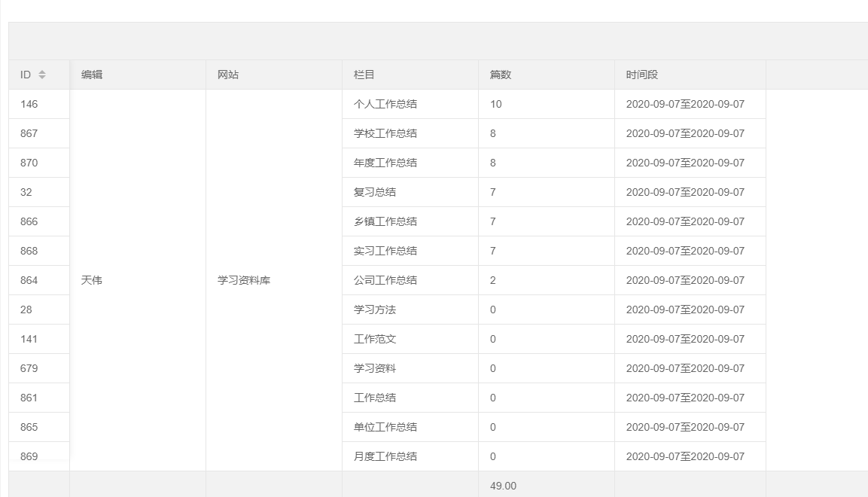Click the 网站 column header
This screenshot has height=497, width=868.
coord(228,75)
